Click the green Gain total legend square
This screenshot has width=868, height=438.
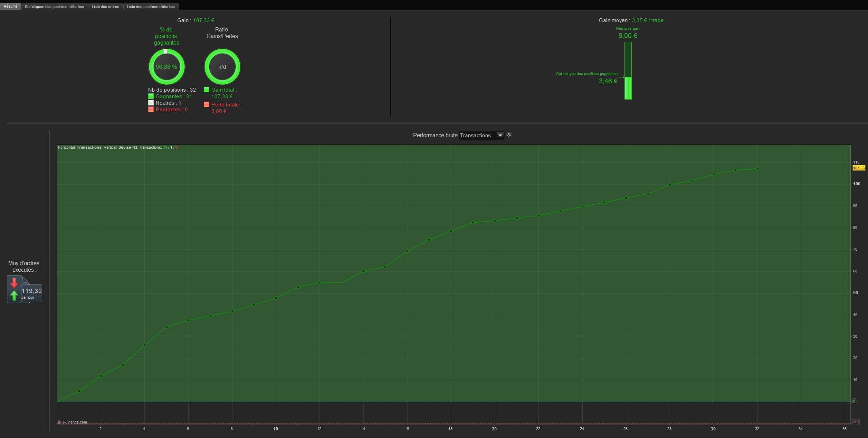click(207, 90)
